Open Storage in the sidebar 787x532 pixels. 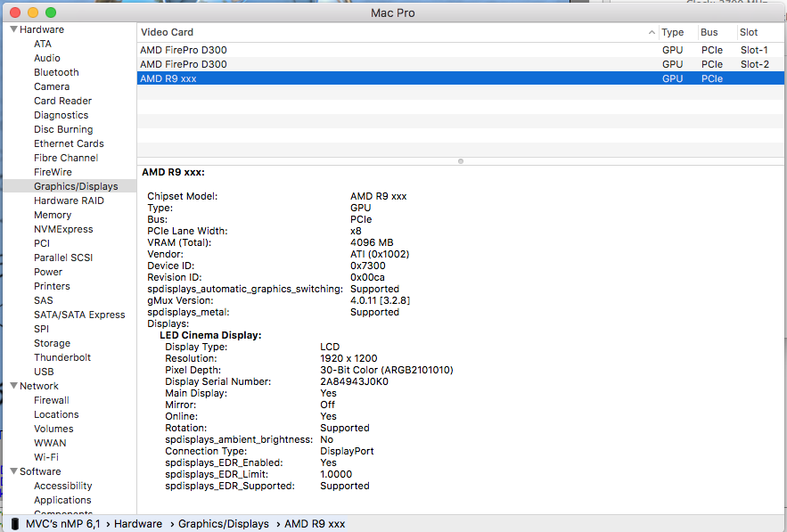(52, 343)
